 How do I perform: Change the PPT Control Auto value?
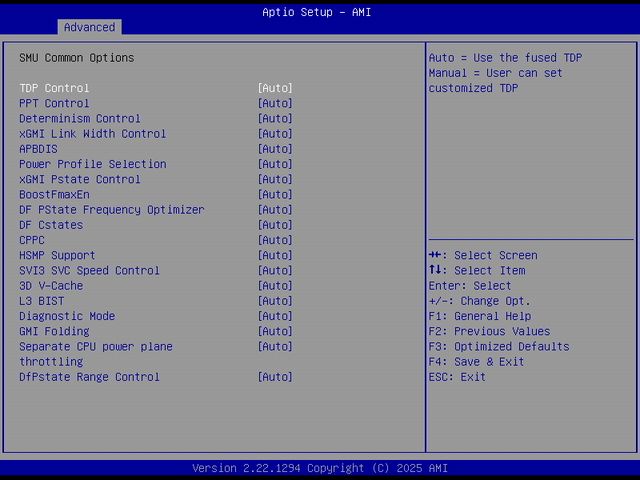(275, 103)
